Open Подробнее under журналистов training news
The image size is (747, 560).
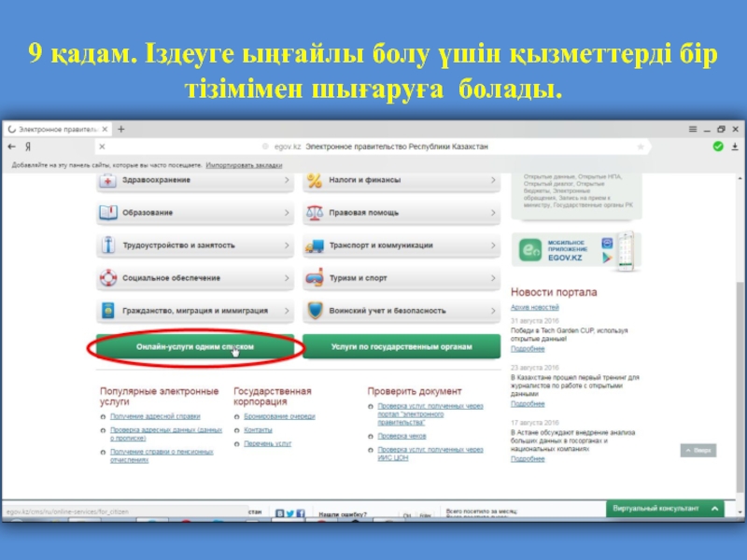528,404
